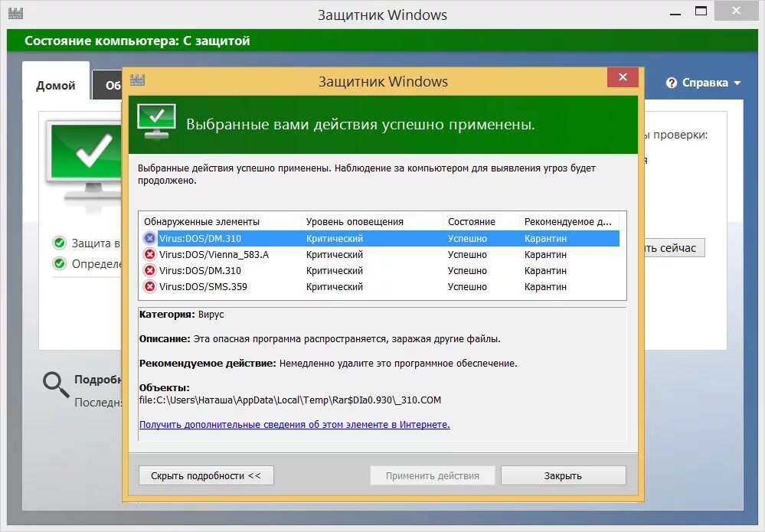Click Карантин in the highlighted DM.310 row
The image size is (765, 532).
[545, 239]
